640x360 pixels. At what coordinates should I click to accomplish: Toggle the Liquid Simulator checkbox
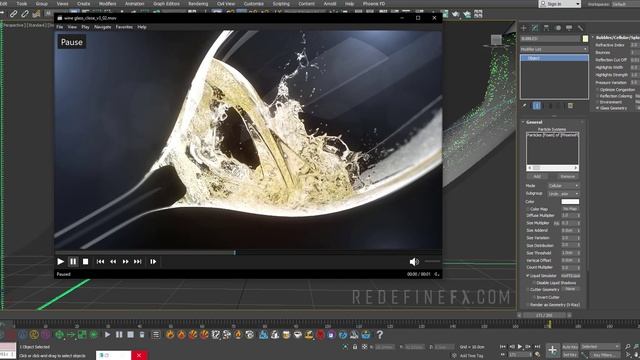[x=528, y=276]
